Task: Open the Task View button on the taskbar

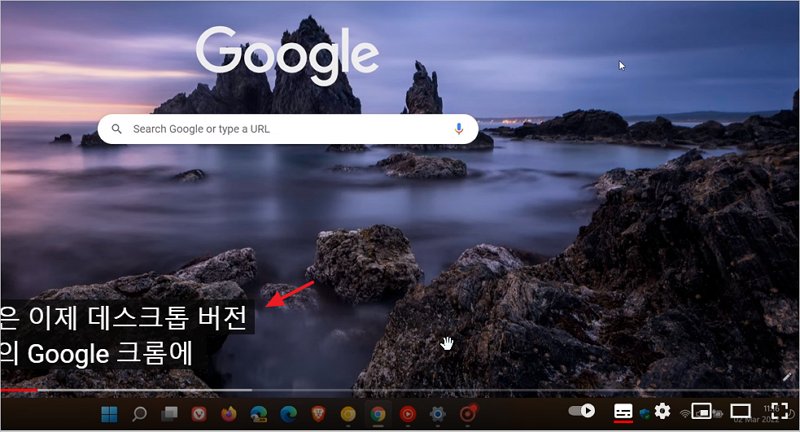Action: pyautogui.click(x=170, y=413)
